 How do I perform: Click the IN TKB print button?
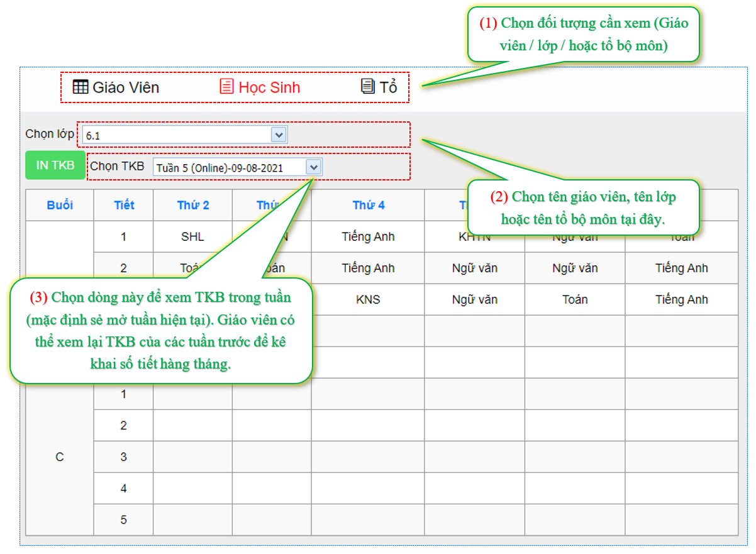[x=55, y=165]
